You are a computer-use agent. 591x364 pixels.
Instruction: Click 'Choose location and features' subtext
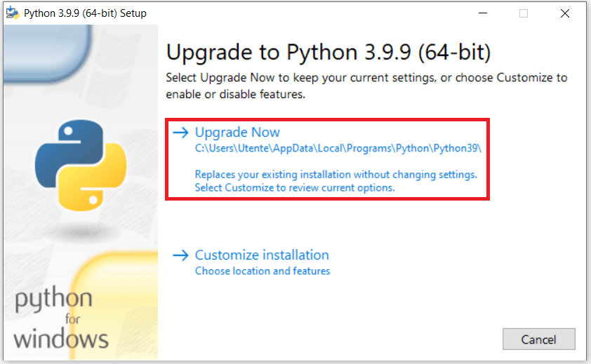pos(263,271)
